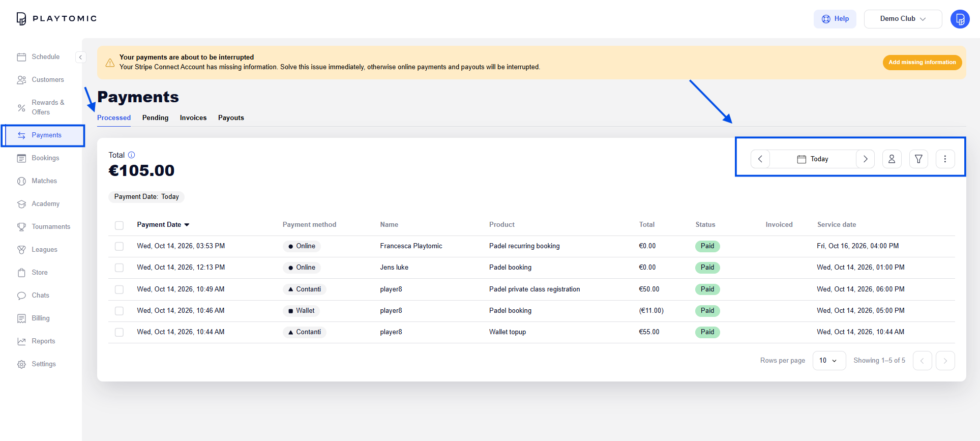Click the Help button

(835, 19)
